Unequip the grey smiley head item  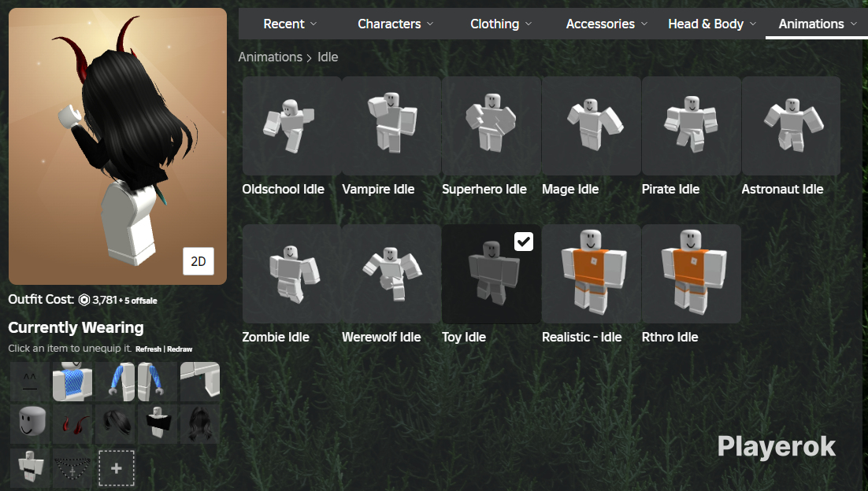pyautogui.click(x=30, y=423)
